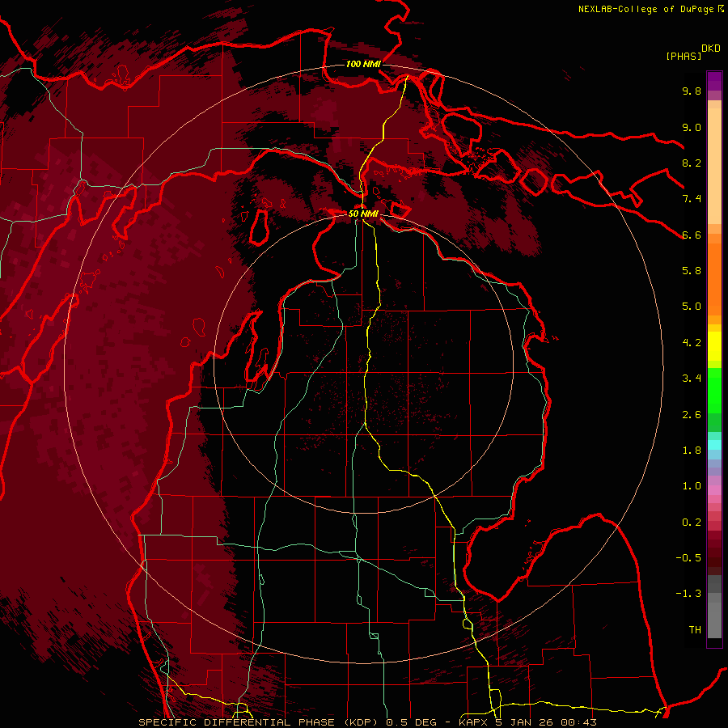Screen dimensions: 728x728
Task: Click the 8.2 legend value
Action: pos(692,163)
